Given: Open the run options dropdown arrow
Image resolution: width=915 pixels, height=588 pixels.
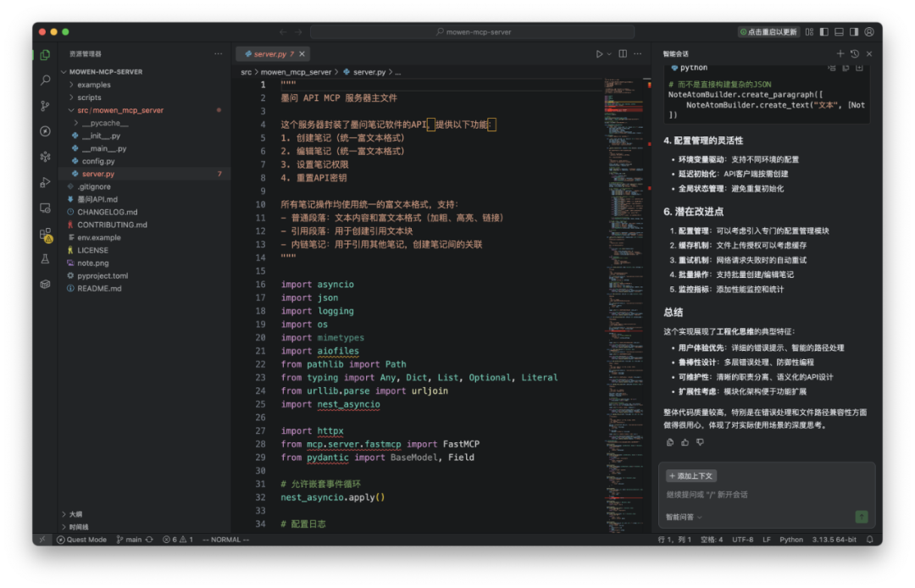Looking at the screenshot, I should point(609,53).
